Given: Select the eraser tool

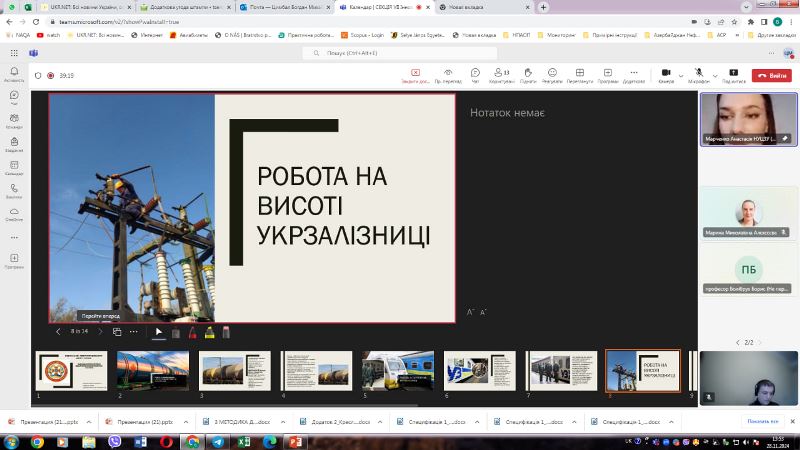Looking at the screenshot, I should [226, 333].
